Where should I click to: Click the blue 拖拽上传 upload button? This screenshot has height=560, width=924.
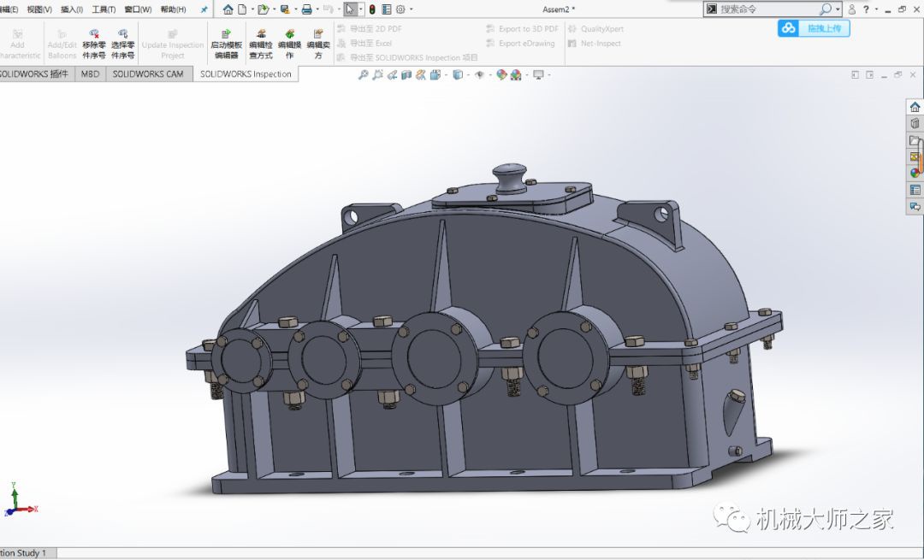(x=814, y=28)
